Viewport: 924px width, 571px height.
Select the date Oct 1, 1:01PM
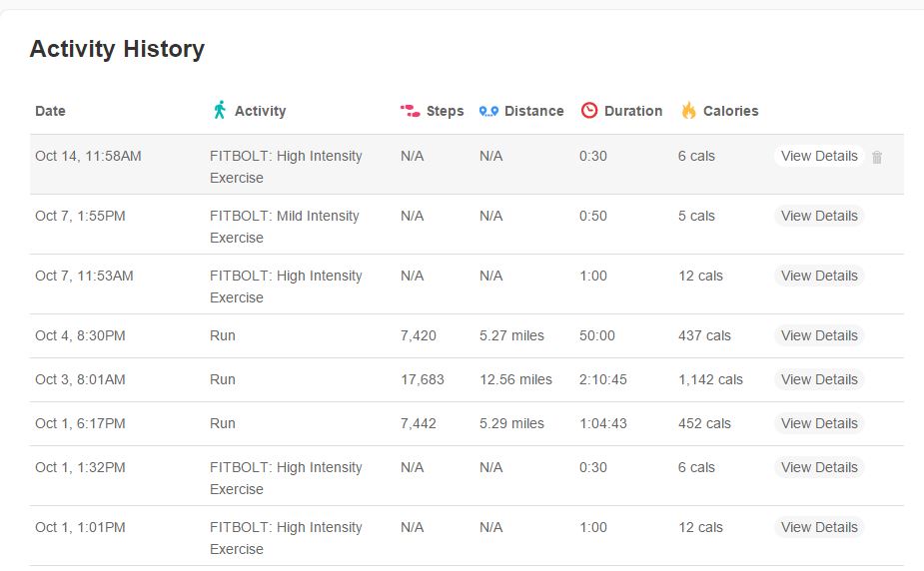[80, 528]
